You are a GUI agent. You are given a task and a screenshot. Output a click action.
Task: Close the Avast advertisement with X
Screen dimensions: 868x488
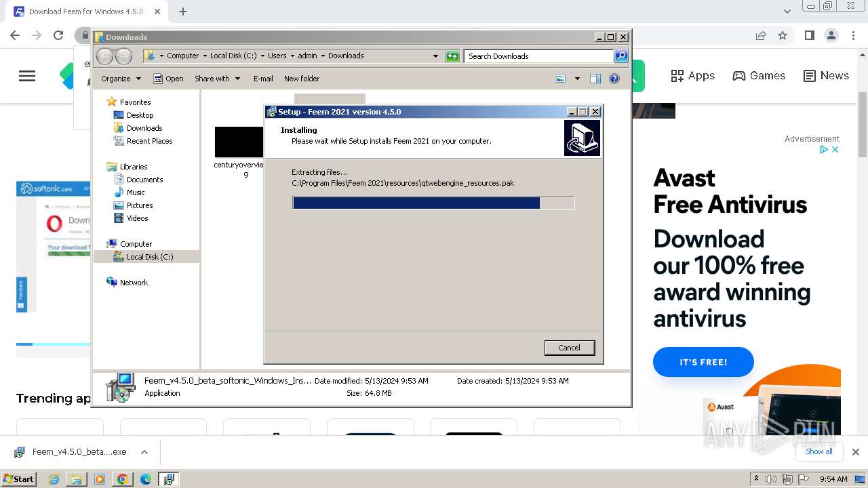835,149
